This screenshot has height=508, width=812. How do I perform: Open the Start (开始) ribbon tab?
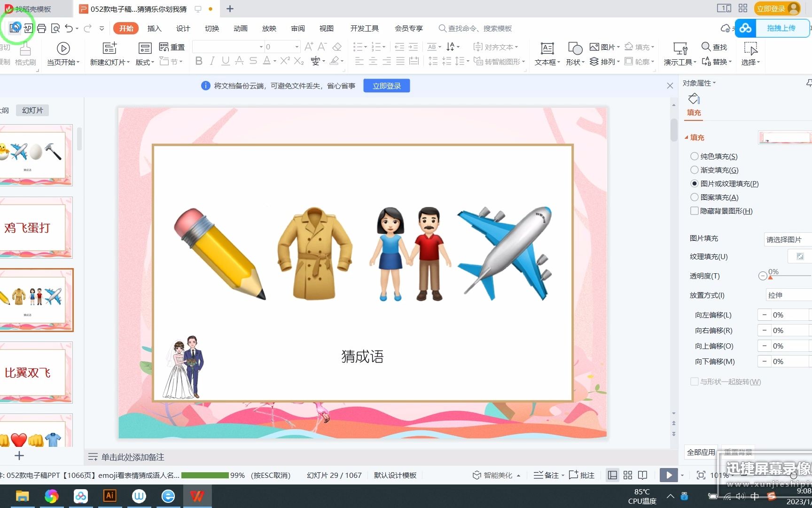click(x=126, y=28)
